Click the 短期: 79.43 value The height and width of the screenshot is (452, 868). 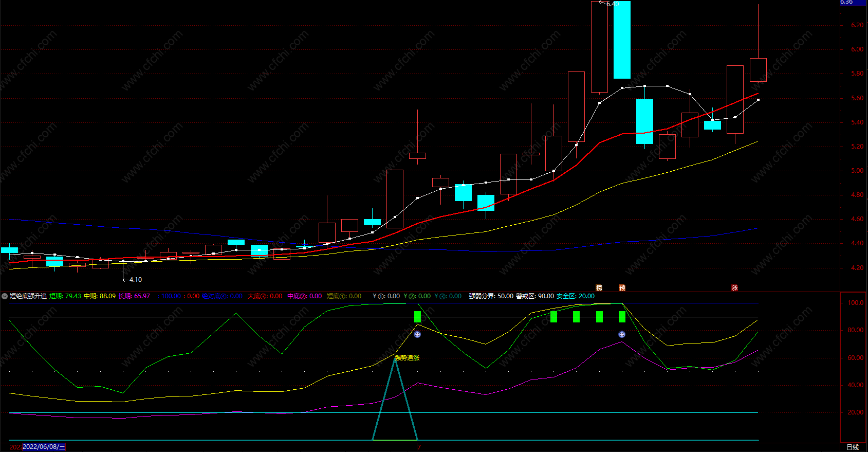click(65, 296)
